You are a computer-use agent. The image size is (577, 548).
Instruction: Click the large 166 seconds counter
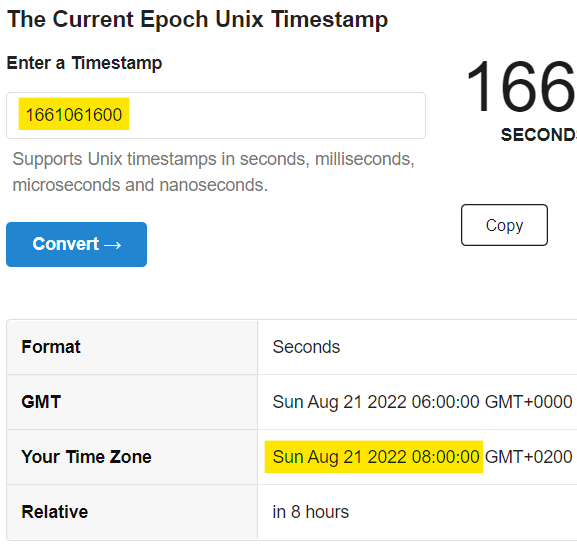coord(521,87)
